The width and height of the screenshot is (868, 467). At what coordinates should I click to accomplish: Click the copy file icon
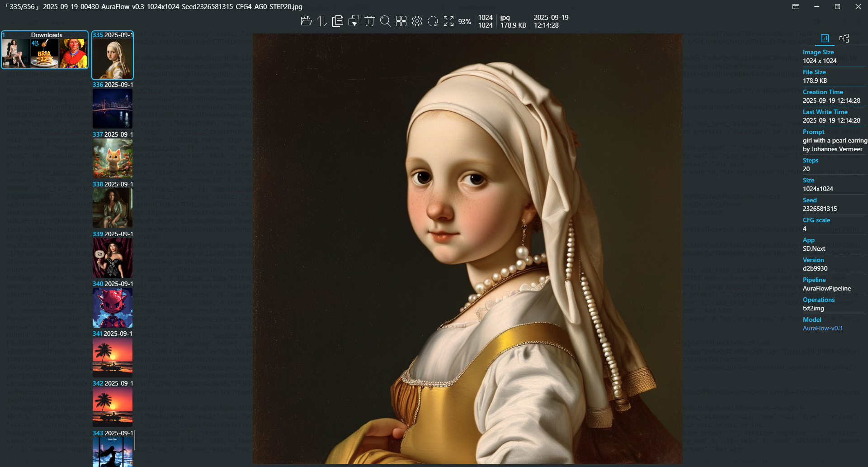pyautogui.click(x=338, y=21)
